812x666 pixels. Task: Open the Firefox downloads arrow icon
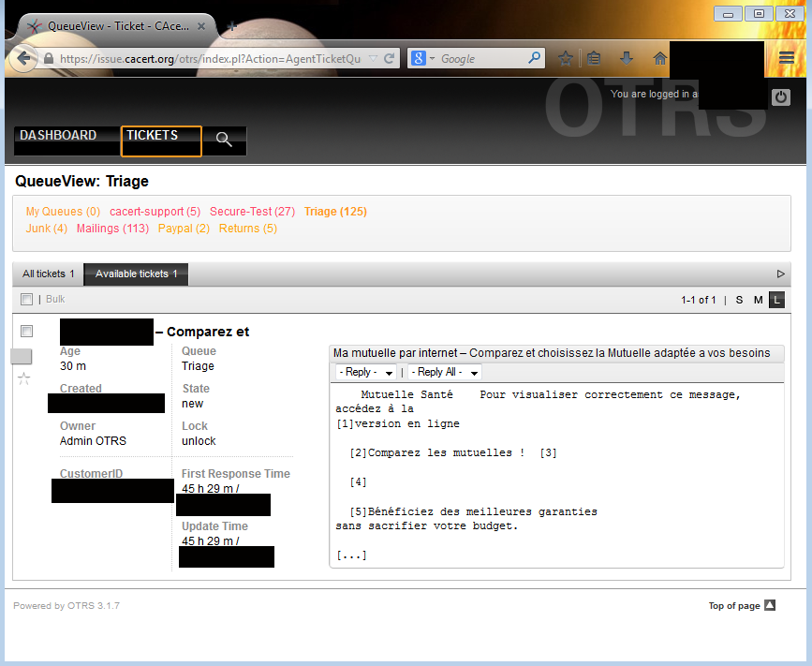point(627,58)
